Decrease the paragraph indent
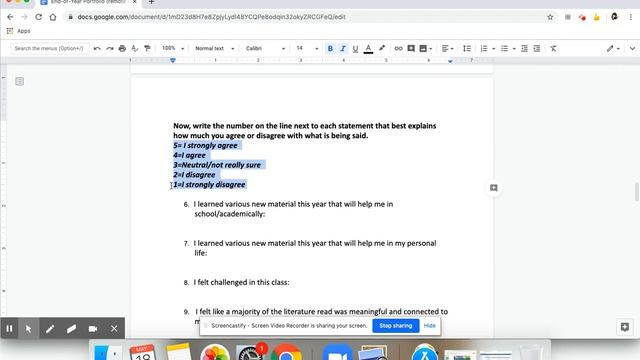Viewport: 640px width, 360px height. [x=524, y=49]
